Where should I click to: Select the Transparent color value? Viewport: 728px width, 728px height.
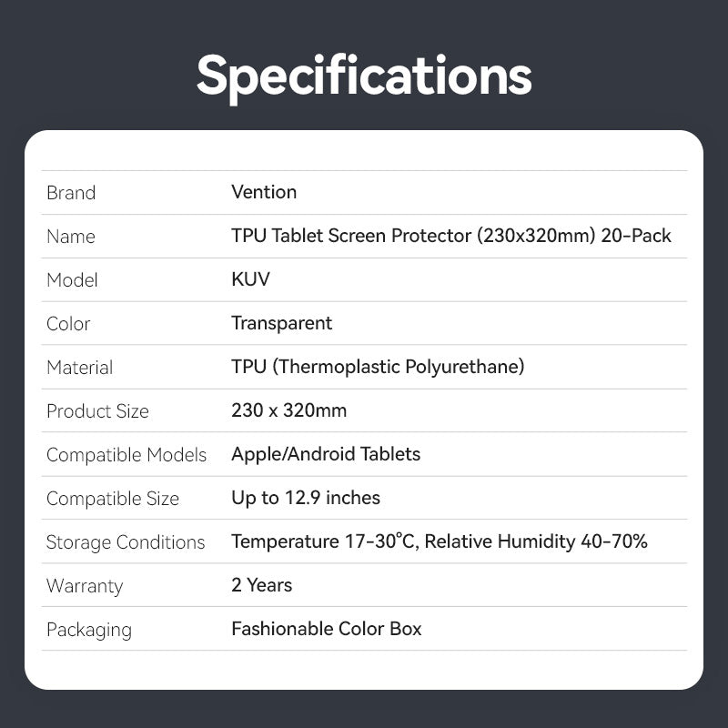281,323
